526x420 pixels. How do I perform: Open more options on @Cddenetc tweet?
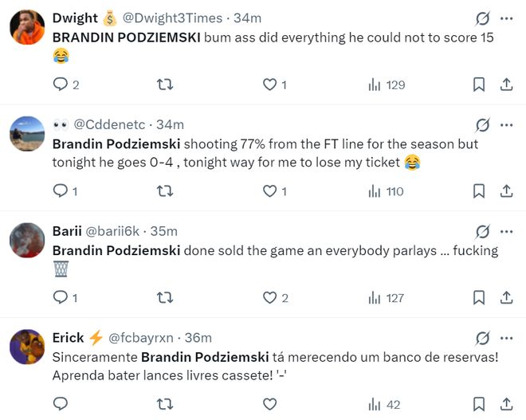click(x=507, y=124)
